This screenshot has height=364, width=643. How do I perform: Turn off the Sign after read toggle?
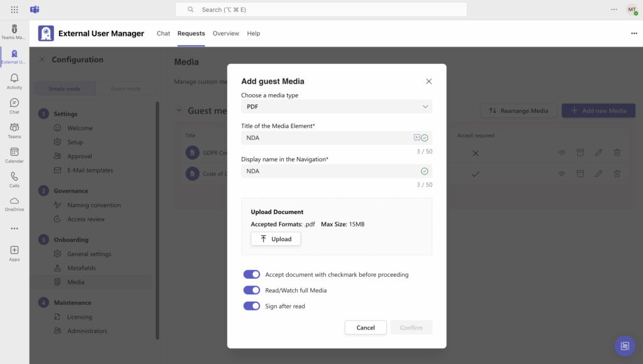click(x=251, y=306)
